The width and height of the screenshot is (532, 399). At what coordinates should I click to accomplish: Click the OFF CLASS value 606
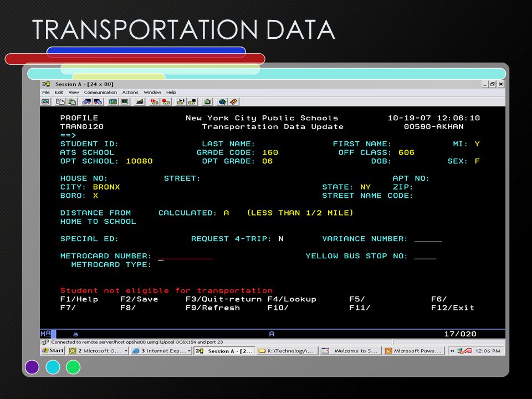(406, 153)
